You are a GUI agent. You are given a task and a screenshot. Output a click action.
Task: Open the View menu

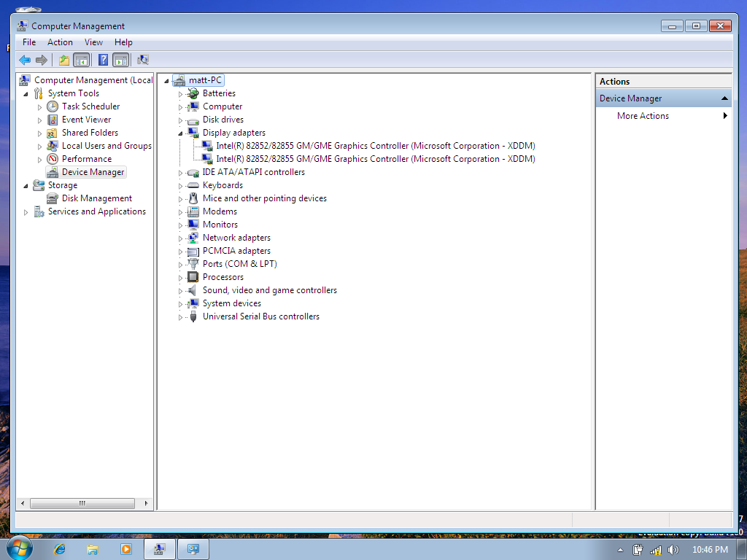point(94,42)
